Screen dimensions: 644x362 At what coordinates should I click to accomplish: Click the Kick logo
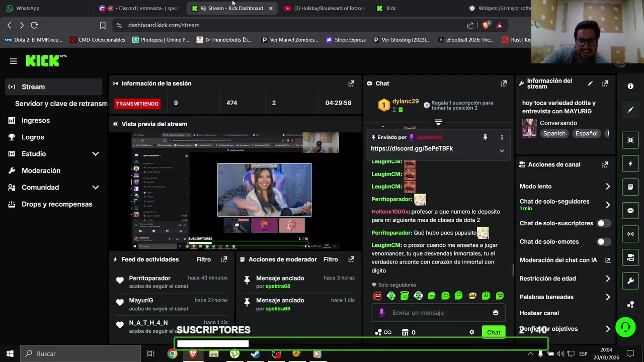click(46, 61)
